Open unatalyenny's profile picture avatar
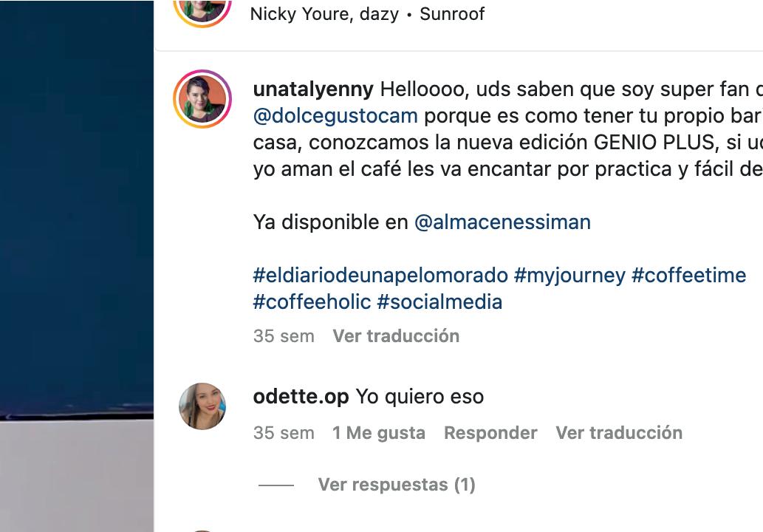 tap(202, 99)
